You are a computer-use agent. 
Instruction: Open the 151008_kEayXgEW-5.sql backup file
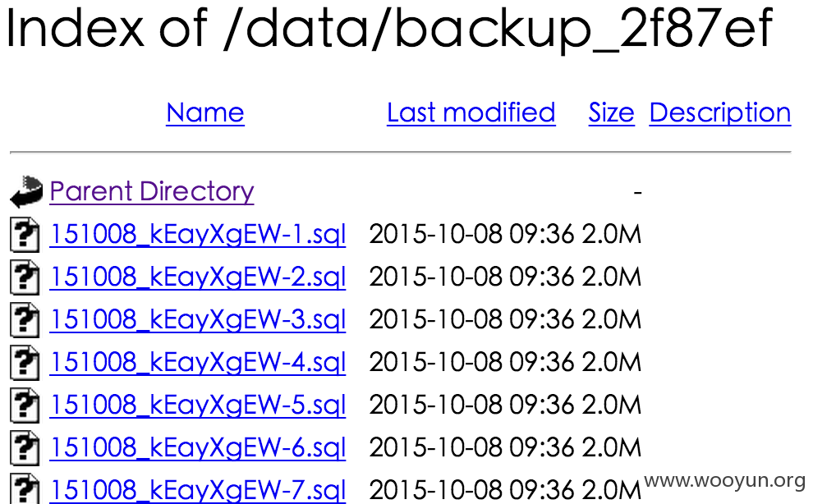point(198,405)
